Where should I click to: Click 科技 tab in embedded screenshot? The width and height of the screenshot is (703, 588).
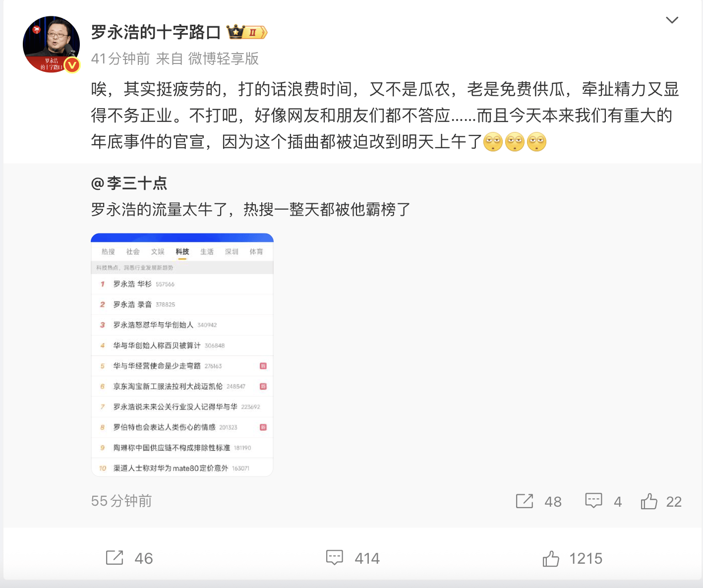pos(182,252)
